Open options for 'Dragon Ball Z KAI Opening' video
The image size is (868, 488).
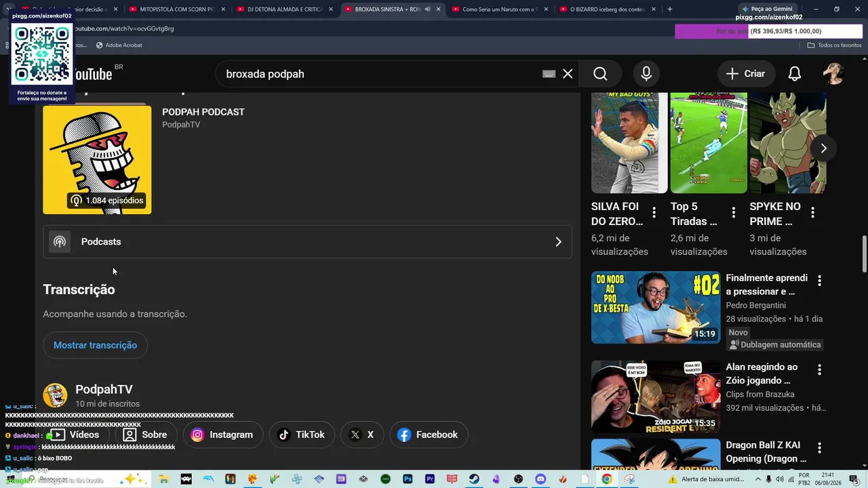coord(819,448)
